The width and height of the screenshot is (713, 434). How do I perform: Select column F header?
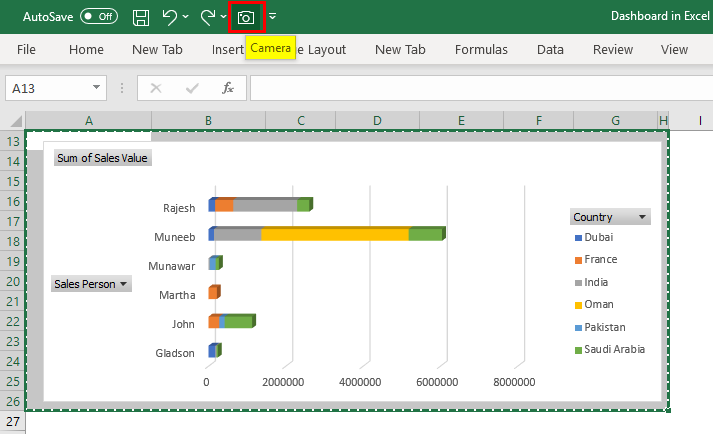(538, 121)
